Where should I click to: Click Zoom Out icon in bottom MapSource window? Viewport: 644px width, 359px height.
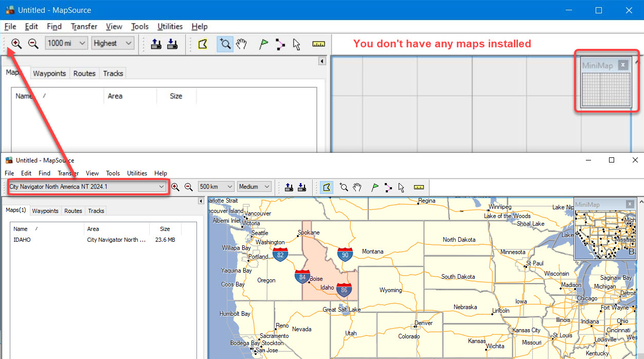(188, 187)
